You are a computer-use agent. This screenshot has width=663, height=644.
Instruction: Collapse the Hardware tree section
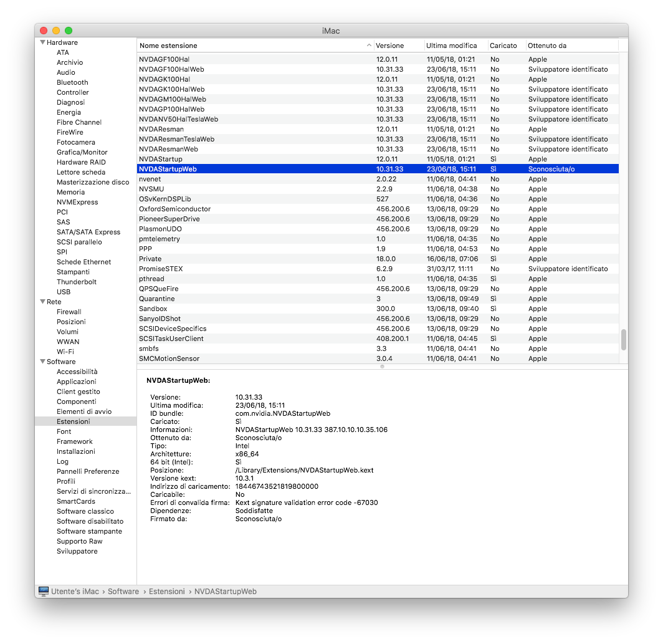coord(43,42)
